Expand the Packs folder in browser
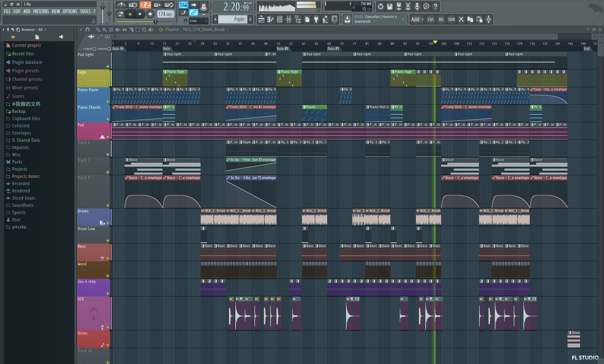 (x=14, y=162)
